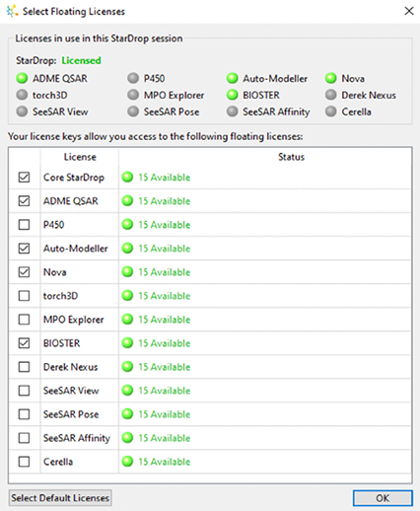Click the Select Default Licenses button
The height and width of the screenshot is (511, 420).
pos(60,498)
